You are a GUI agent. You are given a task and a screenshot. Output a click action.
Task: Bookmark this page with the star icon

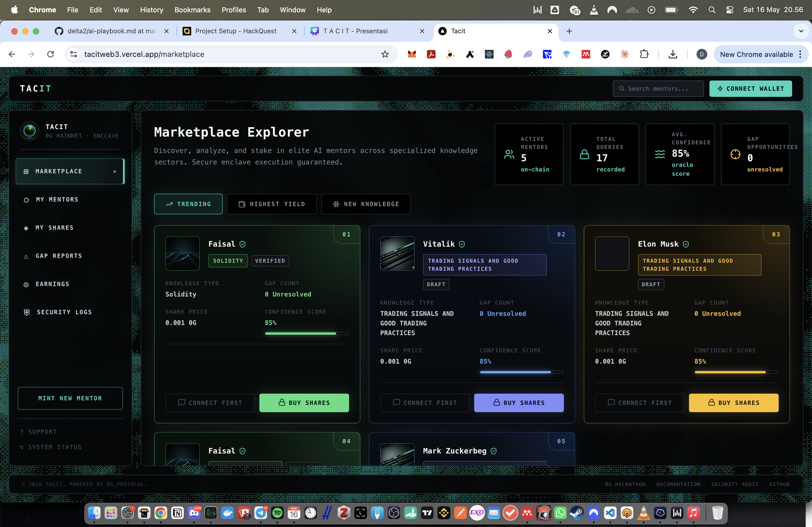385,54
